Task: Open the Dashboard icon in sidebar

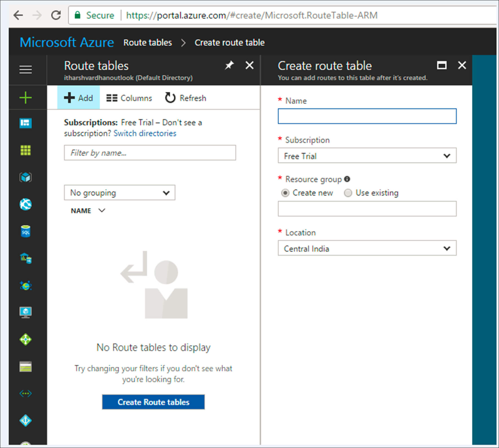Action: click(x=25, y=123)
